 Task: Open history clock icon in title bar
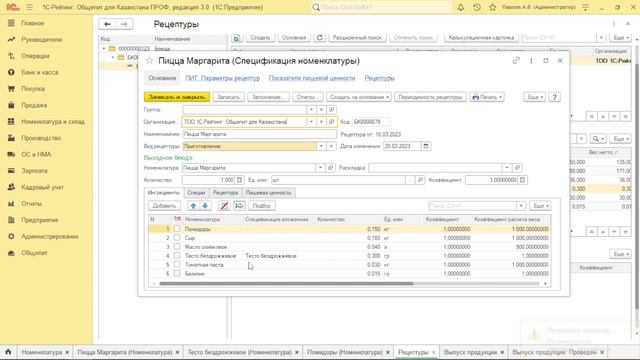(x=477, y=7)
